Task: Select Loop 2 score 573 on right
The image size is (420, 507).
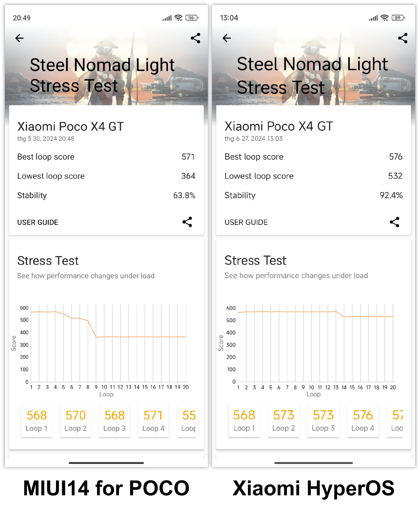Action: pos(284,420)
